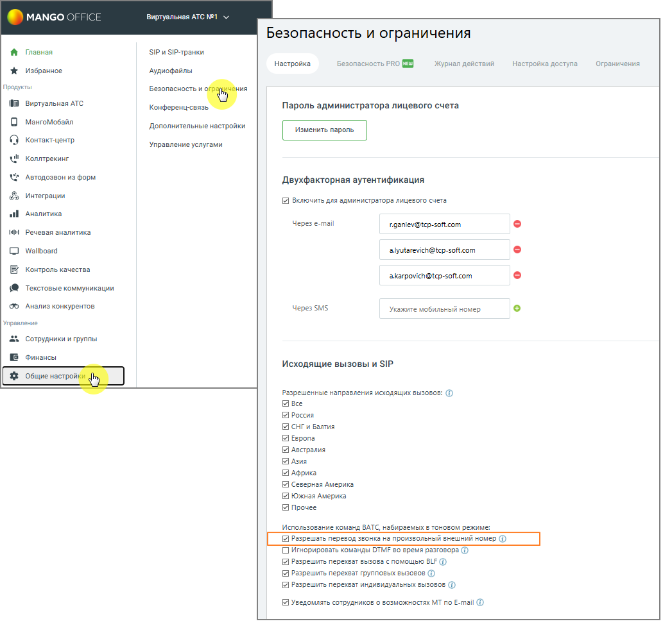Toggle the Все directions checkbox
Viewport: 672px width, 635px height.
tap(286, 404)
